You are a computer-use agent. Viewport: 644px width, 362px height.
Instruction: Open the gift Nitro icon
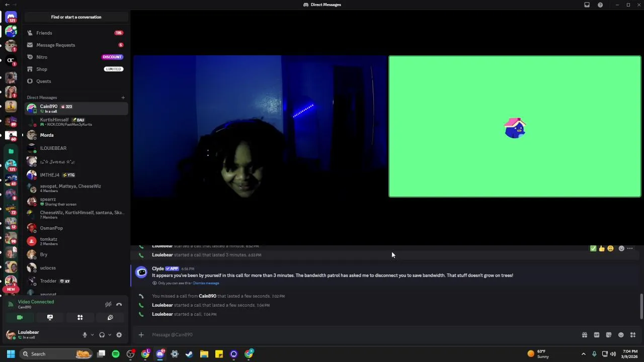pos(585,335)
